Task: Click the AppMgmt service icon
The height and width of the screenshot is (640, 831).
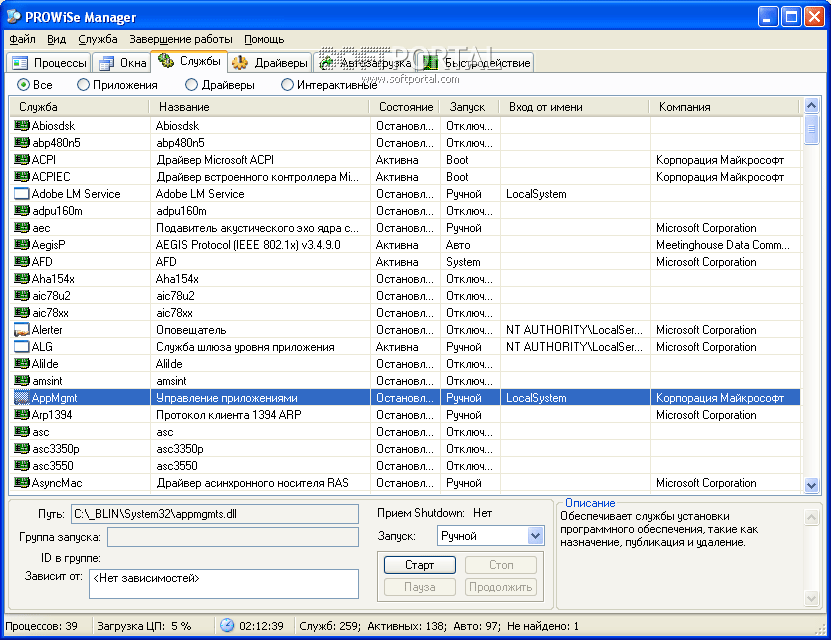Action: pos(21,397)
